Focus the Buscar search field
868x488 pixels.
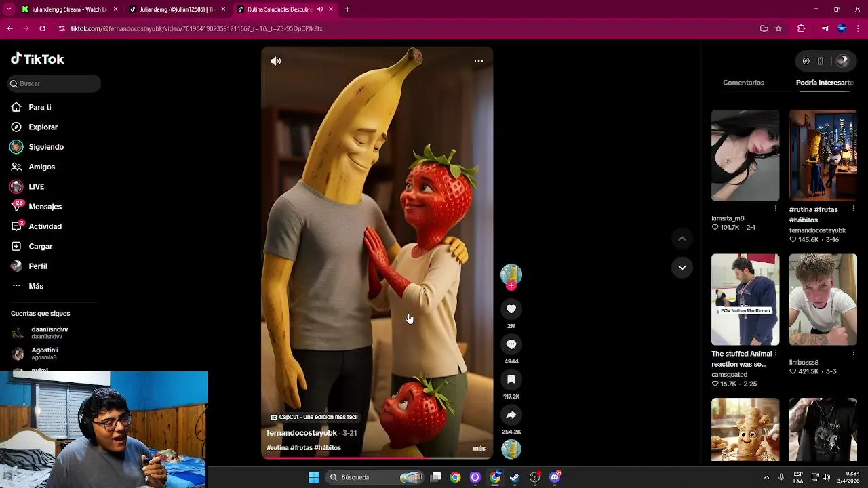tap(55, 83)
